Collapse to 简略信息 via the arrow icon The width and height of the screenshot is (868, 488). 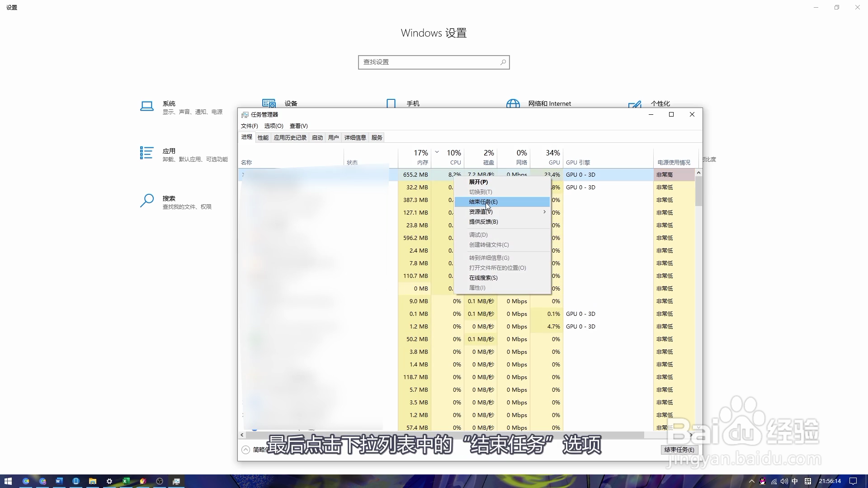point(245,450)
